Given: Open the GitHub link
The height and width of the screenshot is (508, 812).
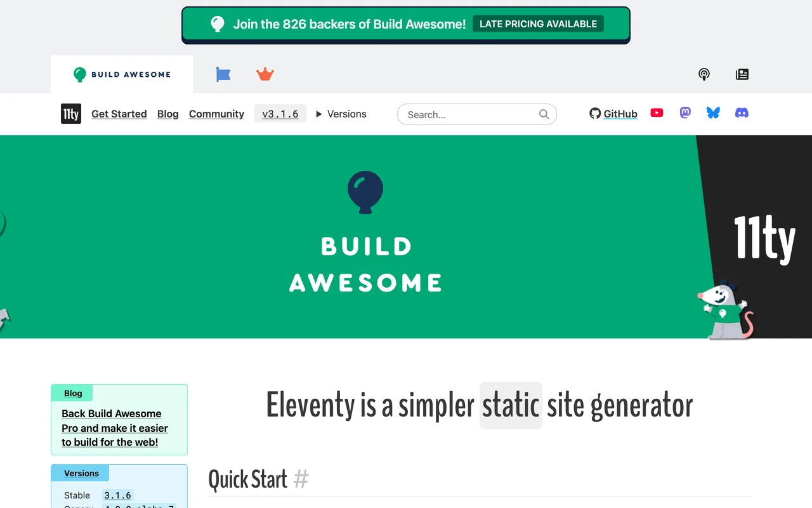Looking at the screenshot, I should coord(613,114).
